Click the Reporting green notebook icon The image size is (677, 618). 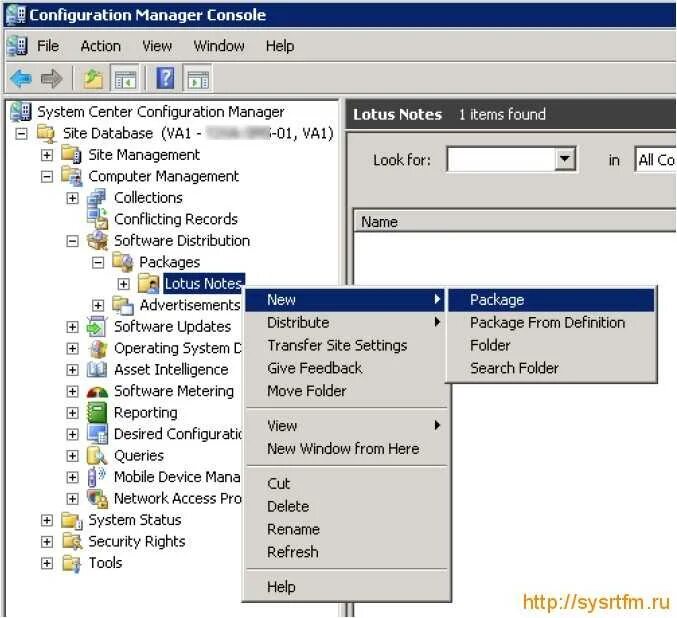point(97,412)
